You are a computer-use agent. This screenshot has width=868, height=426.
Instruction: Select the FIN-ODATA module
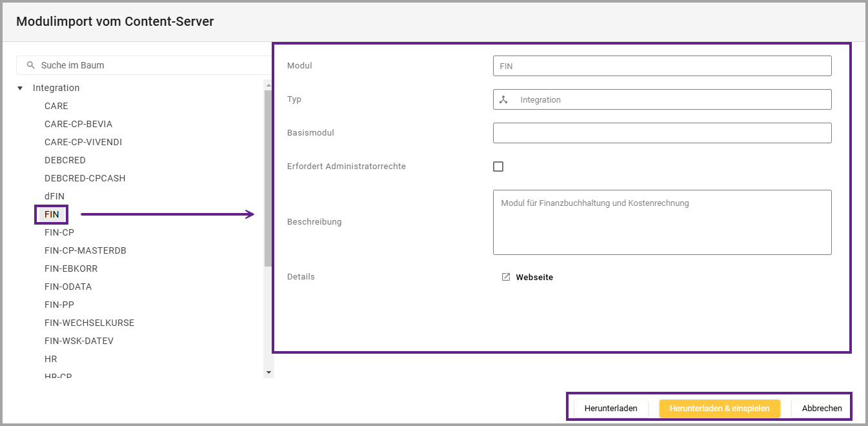pos(68,287)
